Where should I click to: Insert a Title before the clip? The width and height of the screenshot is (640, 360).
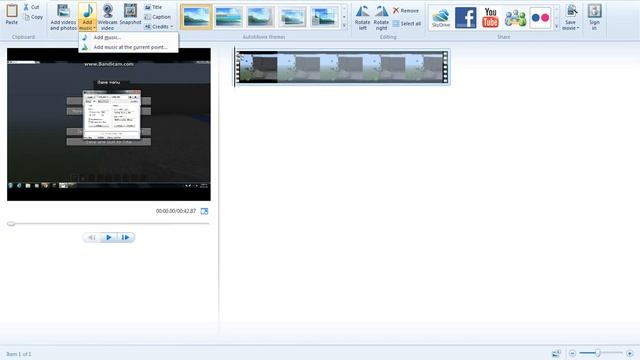click(153, 7)
